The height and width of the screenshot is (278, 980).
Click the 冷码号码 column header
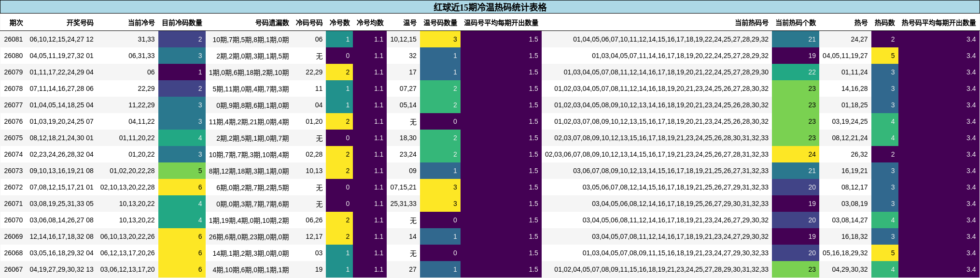point(309,23)
